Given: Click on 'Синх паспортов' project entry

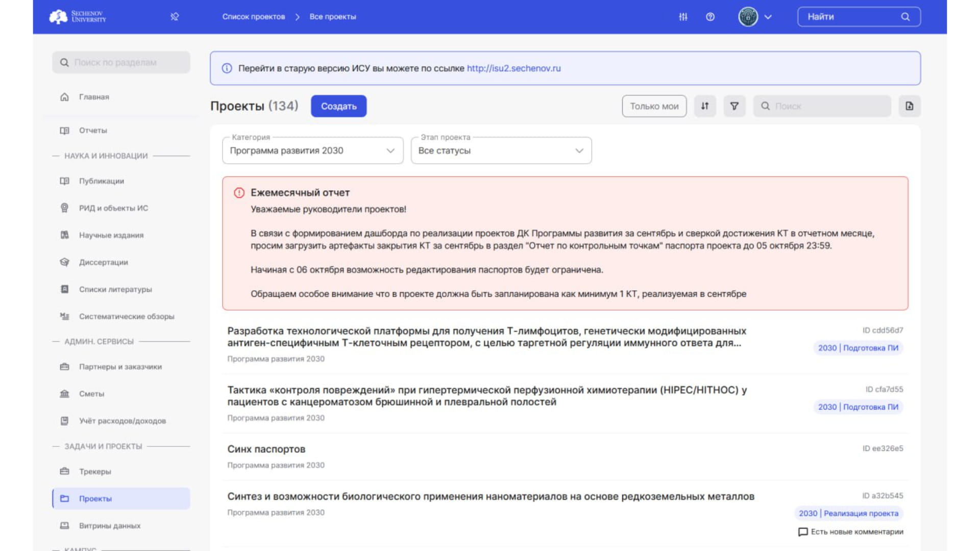Looking at the screenshot, I should 266,449.
